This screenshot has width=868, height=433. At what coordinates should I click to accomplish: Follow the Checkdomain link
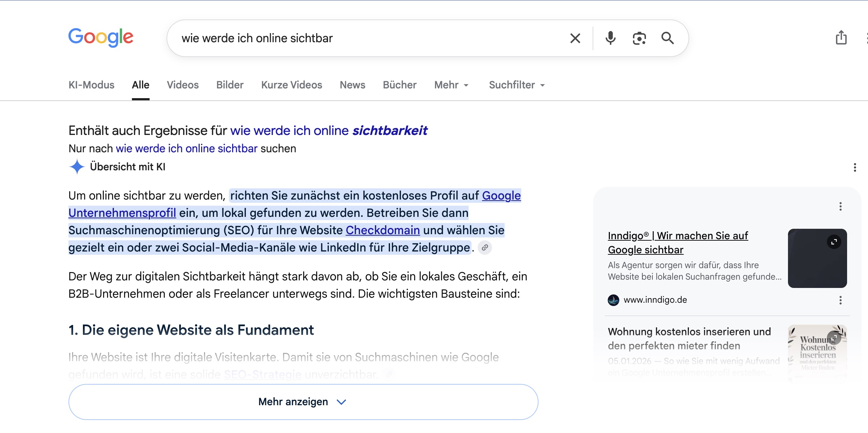coord(383,230)
